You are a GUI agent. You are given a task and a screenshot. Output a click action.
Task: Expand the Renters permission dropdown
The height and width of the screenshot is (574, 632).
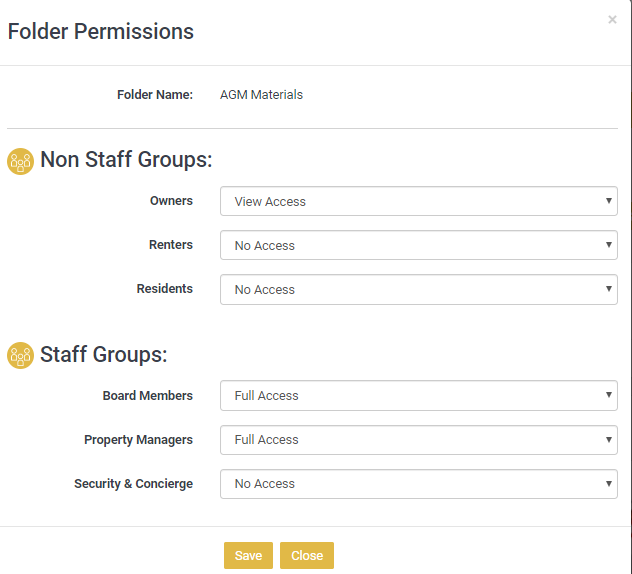coord(418,245)
